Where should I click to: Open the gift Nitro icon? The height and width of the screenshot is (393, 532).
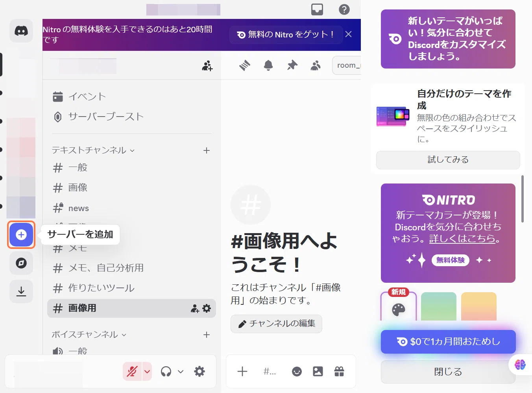(x=339, y=371)
